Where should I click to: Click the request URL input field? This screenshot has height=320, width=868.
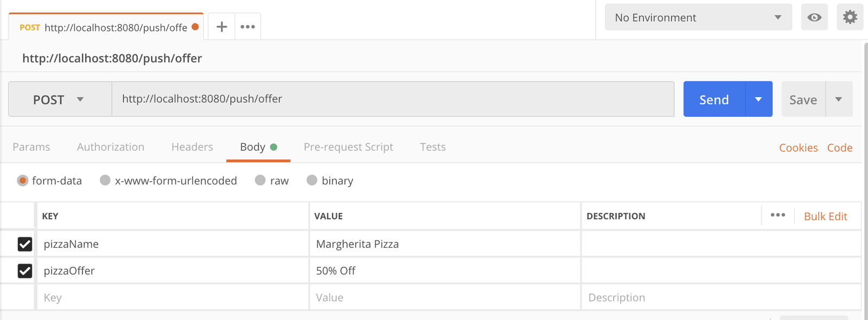tap(393, 99)
